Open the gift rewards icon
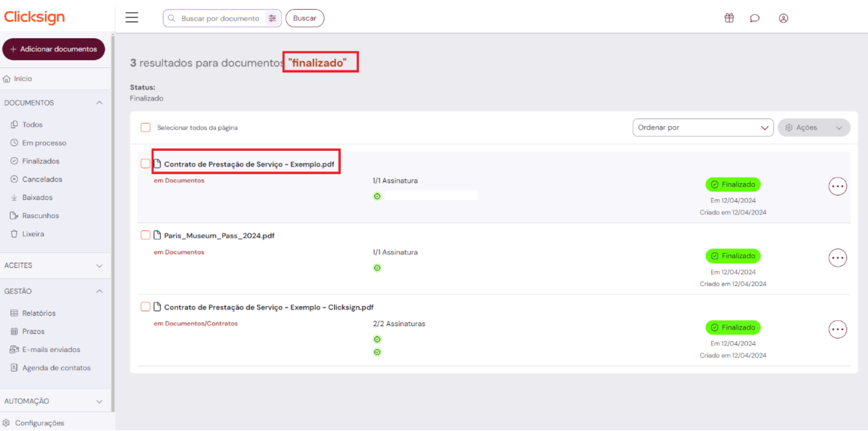868x431 pixels. click(x=729, y=18)
